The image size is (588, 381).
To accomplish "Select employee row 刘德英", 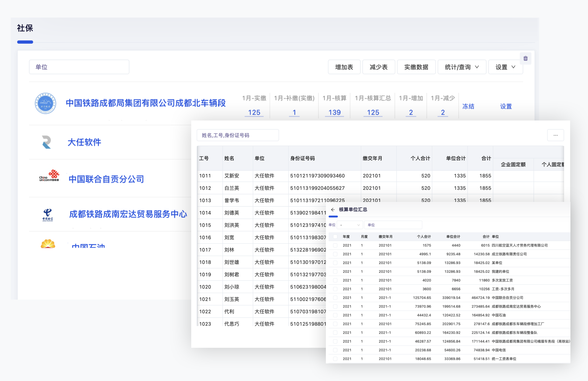I will tap(262, 213).
